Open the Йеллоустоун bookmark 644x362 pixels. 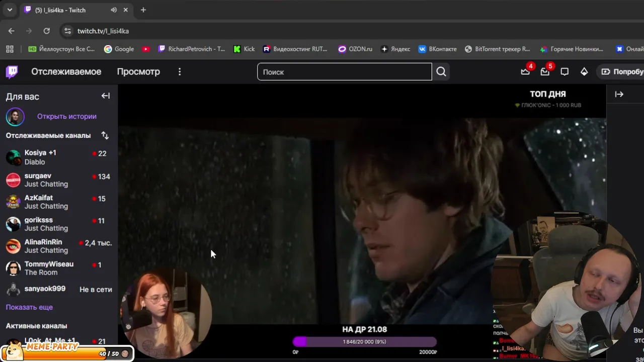click(61, 49)
